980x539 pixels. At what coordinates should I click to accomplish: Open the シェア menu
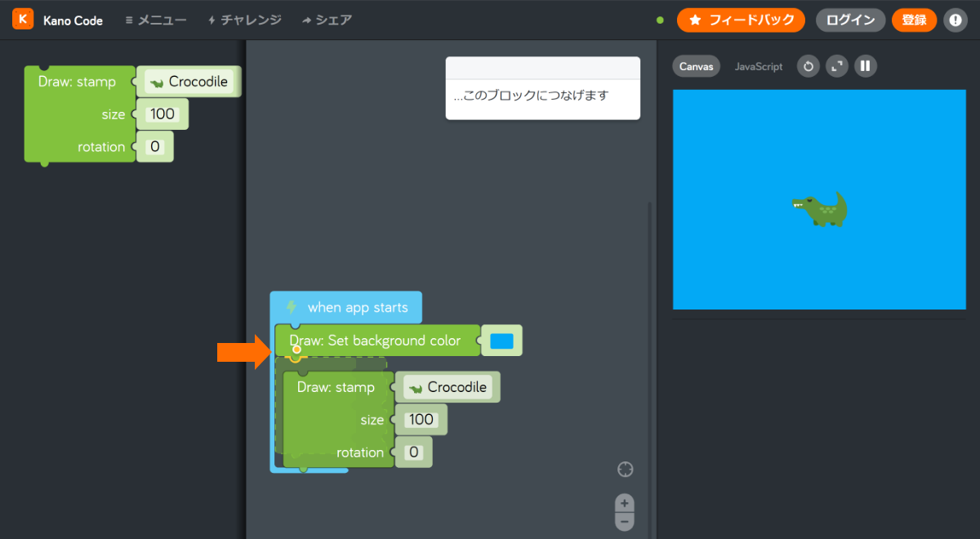[x=327, y=20]
